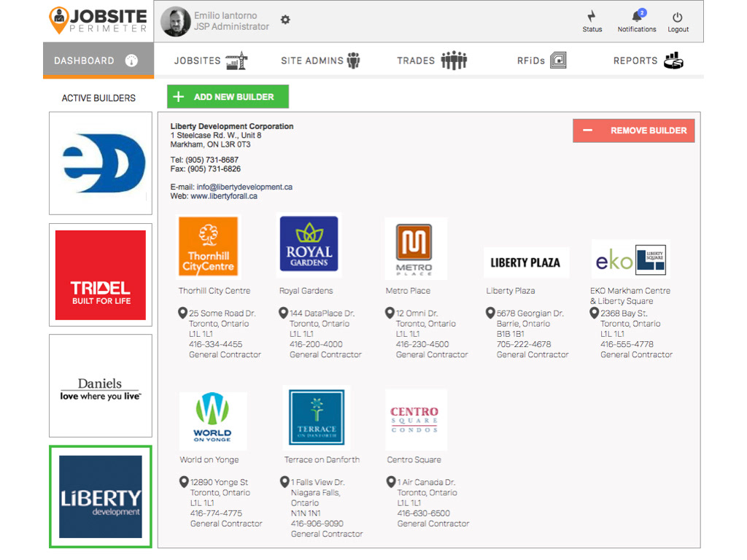Click the Logout power icon

(x=678, y=17)
